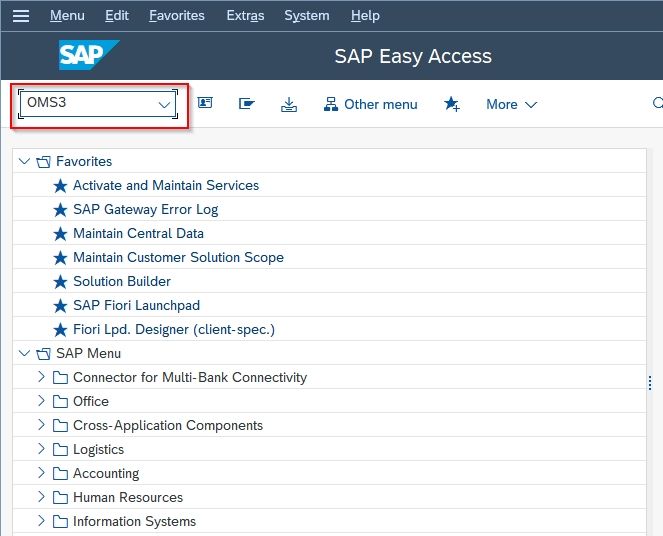The width and height of the screenshot is (663, 536).
Task: Click the OMS3 command input field
Action: point(98,104)
